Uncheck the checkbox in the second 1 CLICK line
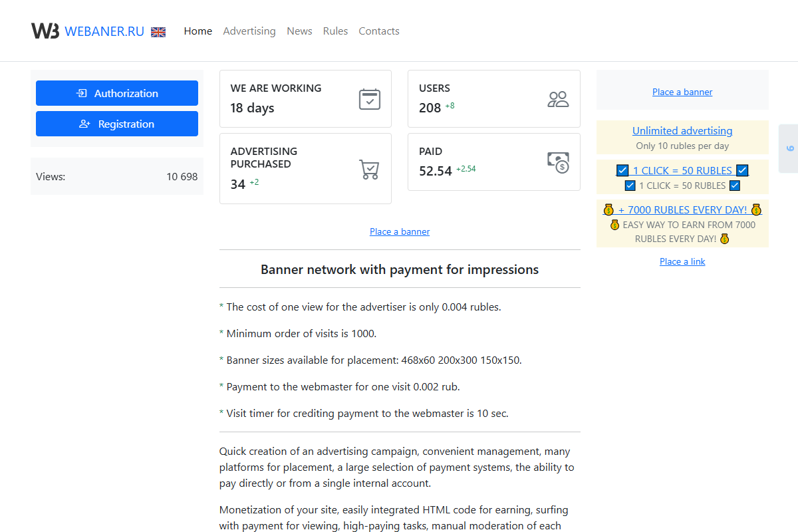798x532 pixels. 630,186
